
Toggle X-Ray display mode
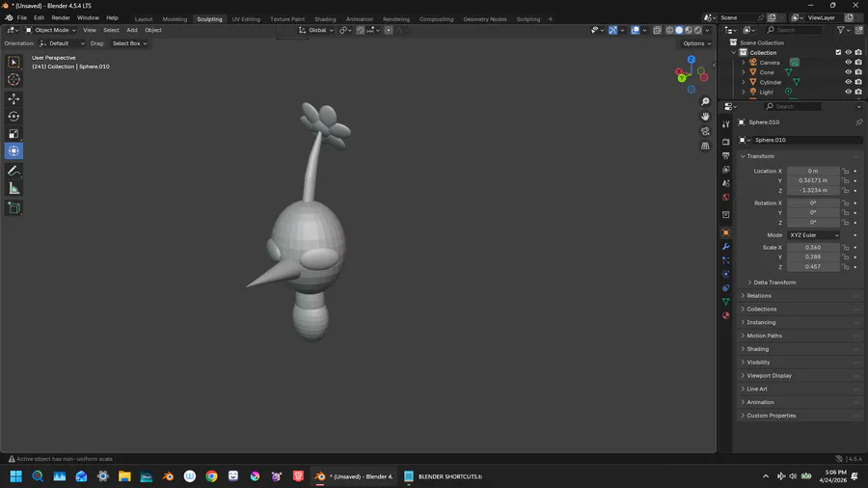(x=657, y=31)
